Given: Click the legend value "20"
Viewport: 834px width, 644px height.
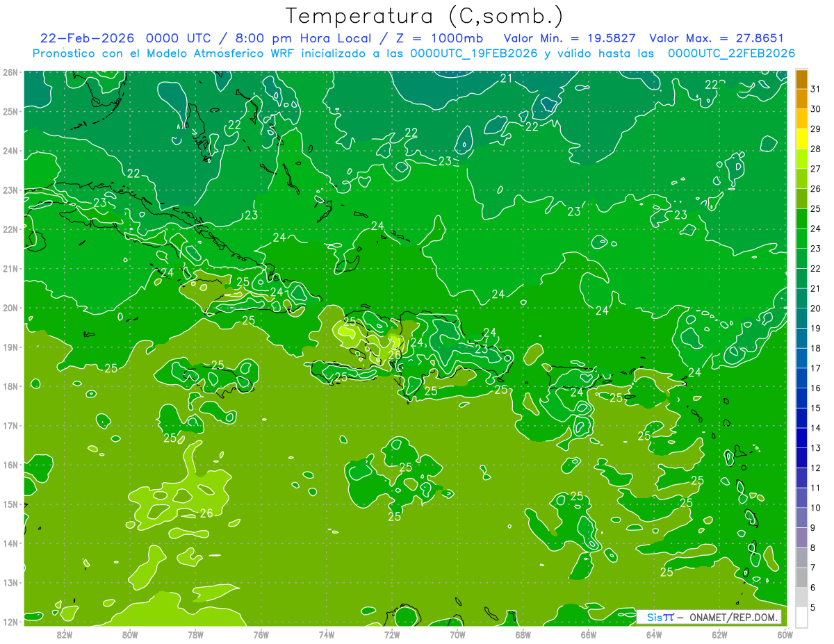Looking at the screenshot, I should (815, 308).
